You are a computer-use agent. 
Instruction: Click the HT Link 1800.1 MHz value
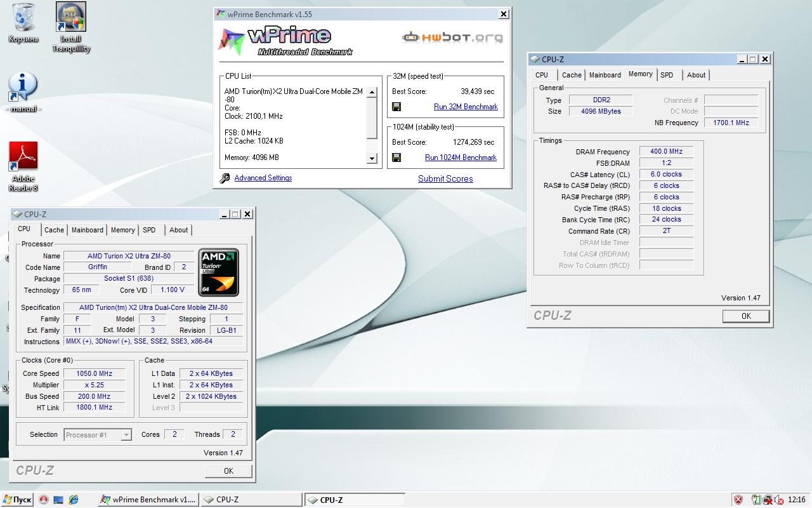(x=94, y=408)
